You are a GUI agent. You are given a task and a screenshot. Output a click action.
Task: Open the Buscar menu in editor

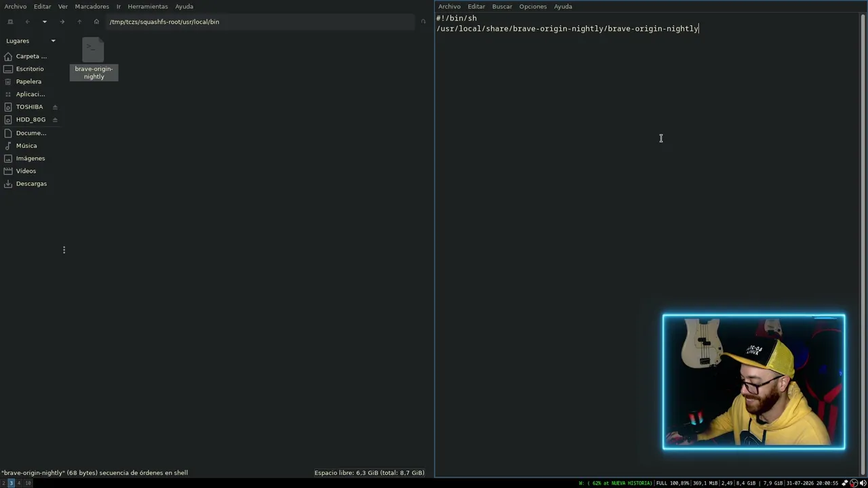(502, 7)
